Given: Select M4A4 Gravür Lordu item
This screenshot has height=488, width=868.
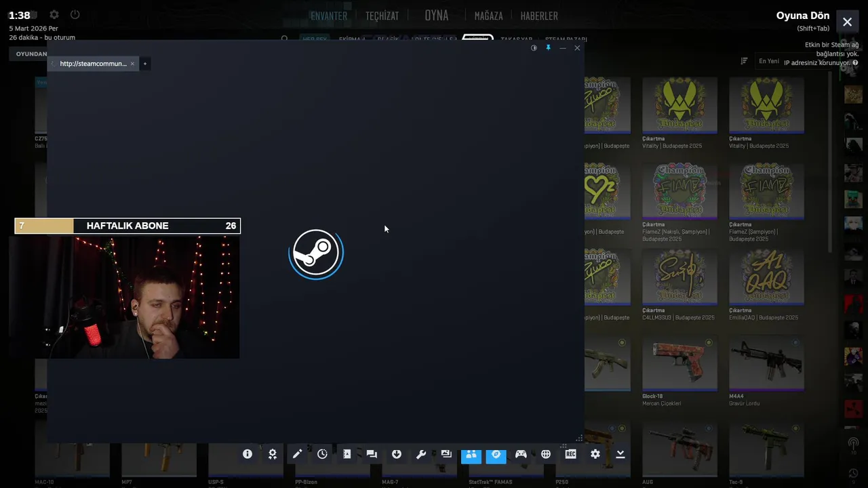Looking at the screenshot, I should click(766, 371).
